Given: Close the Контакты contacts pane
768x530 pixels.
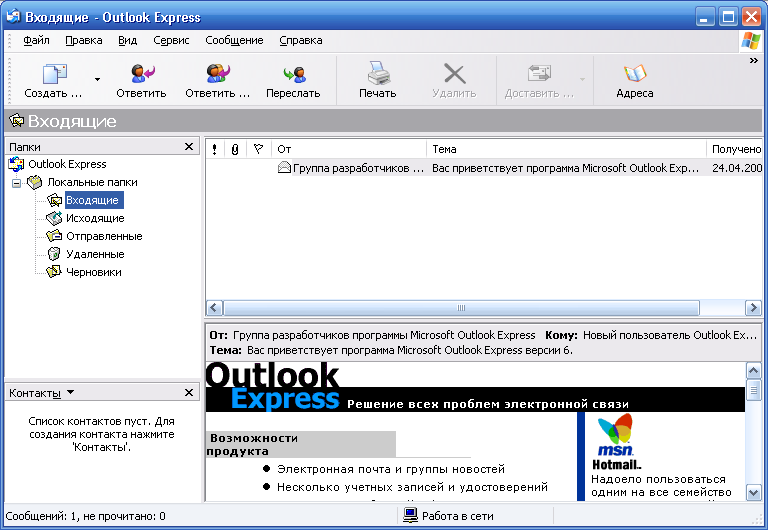Looking at the screenshot, I should click(189, 392).
